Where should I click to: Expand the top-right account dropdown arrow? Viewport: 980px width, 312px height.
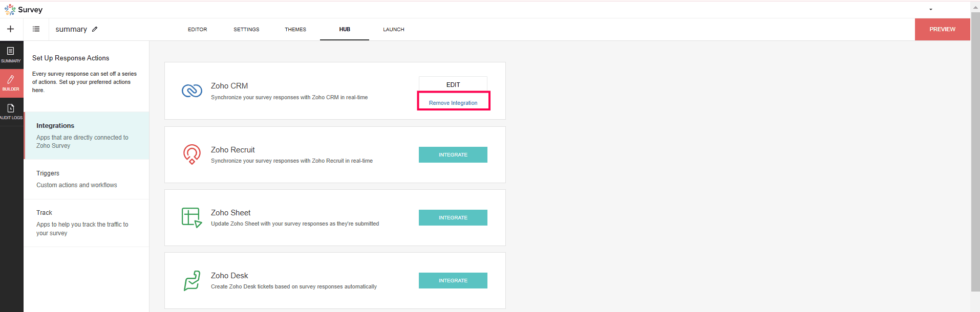click(x=931, y=9)
